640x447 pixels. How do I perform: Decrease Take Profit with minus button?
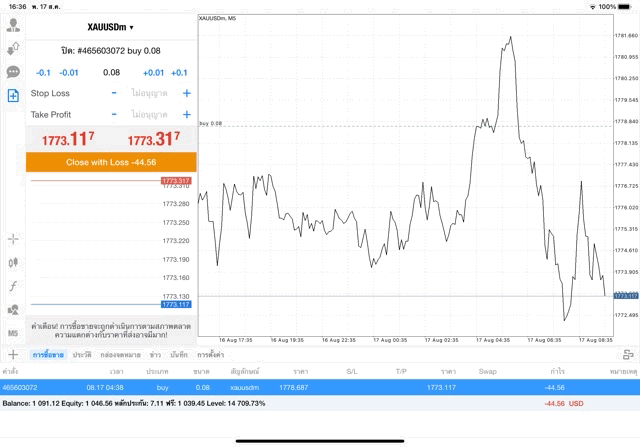(x=114, y=115)
